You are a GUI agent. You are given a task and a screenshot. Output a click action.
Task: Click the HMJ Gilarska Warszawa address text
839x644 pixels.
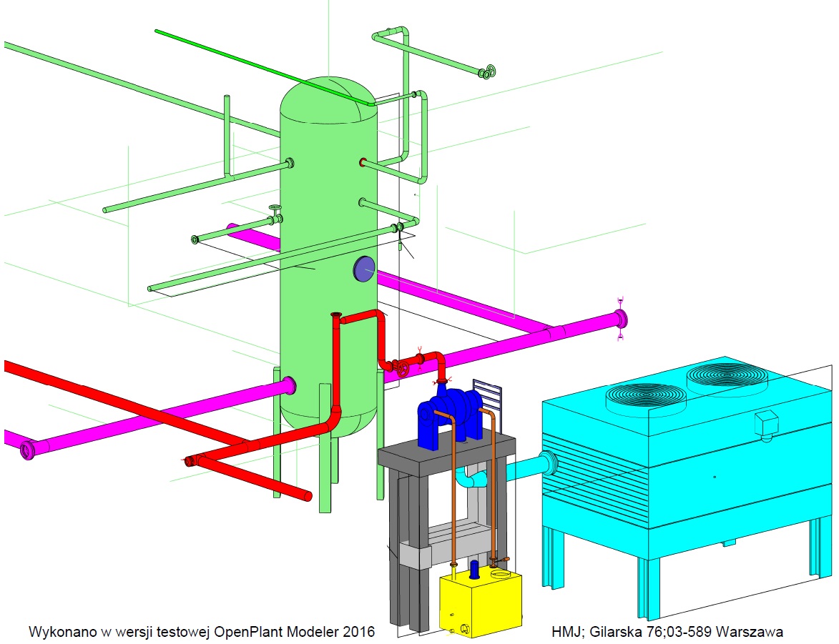[x=667, y=632]
